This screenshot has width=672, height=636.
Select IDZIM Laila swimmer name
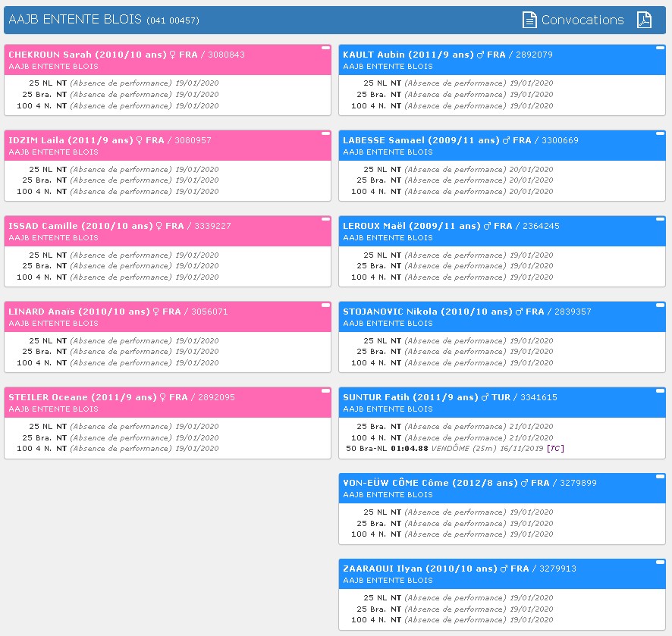click(36, 140)
